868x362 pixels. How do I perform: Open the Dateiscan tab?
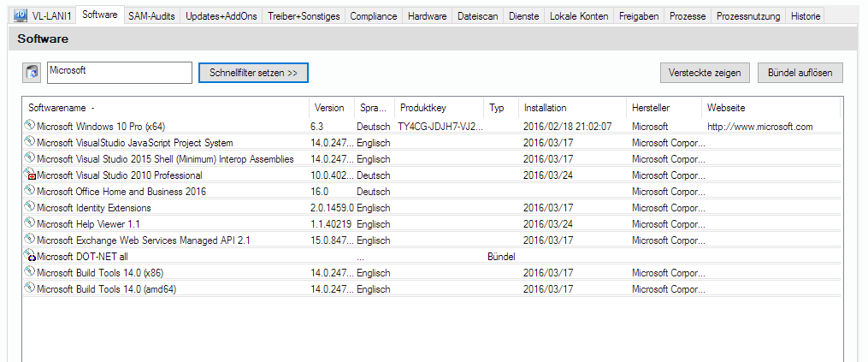click(478, 16)
